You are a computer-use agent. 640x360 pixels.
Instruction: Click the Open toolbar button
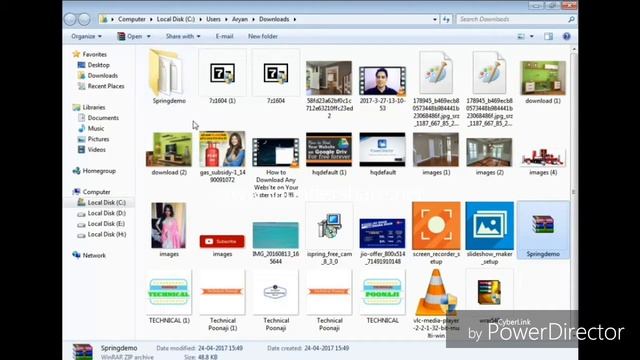[x=130, y=36]
